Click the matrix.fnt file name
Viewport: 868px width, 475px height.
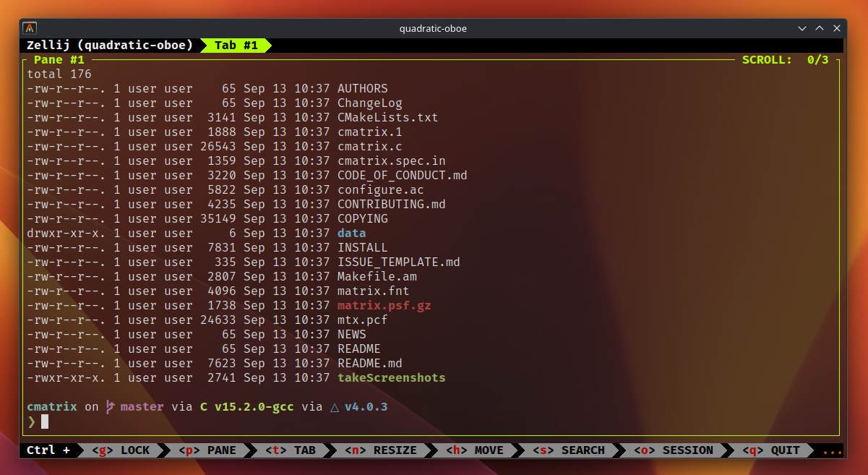pyautogui.click(x=374, y=291)
